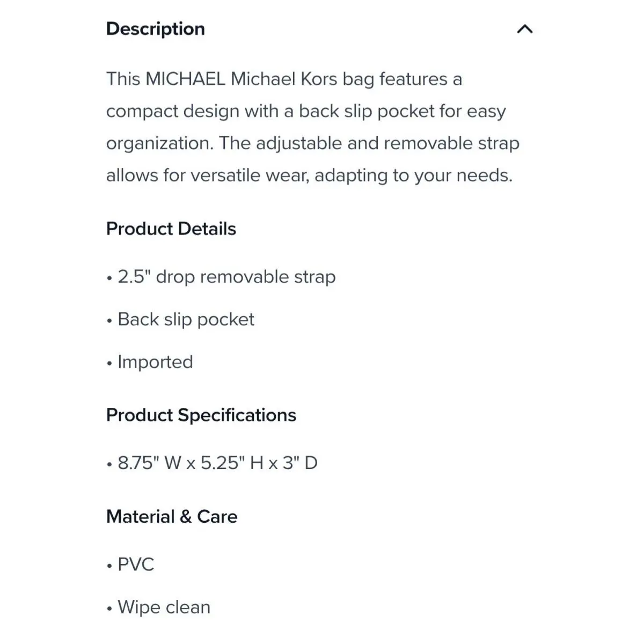
Task: Click the Description heading
Action: pyautogui.click(x=156, y=28)
